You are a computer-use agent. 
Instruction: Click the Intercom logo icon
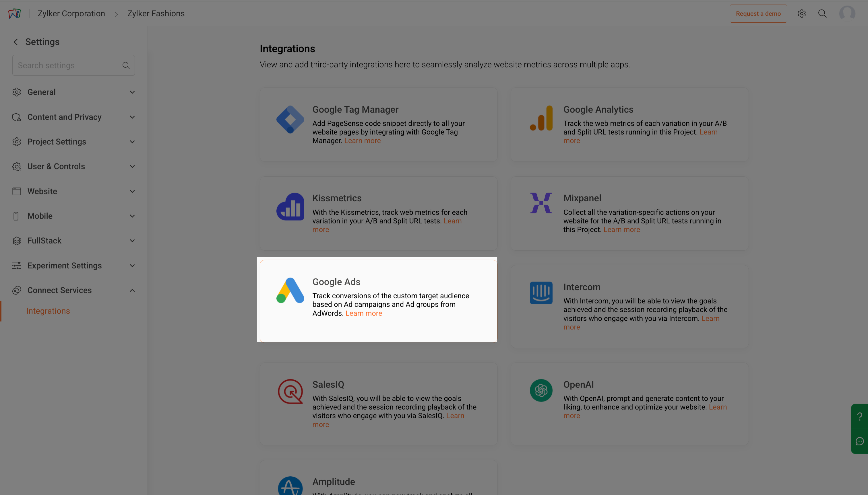click(x=541, y=293)
